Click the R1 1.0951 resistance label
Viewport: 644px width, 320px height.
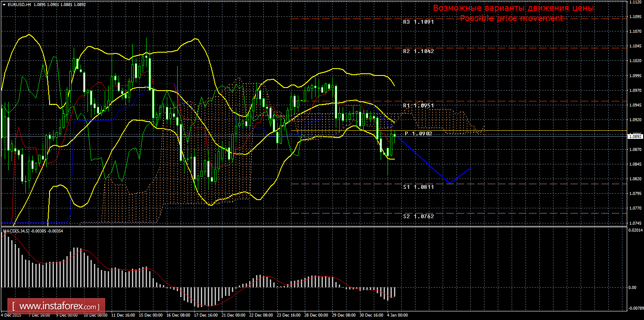(418, 105)
